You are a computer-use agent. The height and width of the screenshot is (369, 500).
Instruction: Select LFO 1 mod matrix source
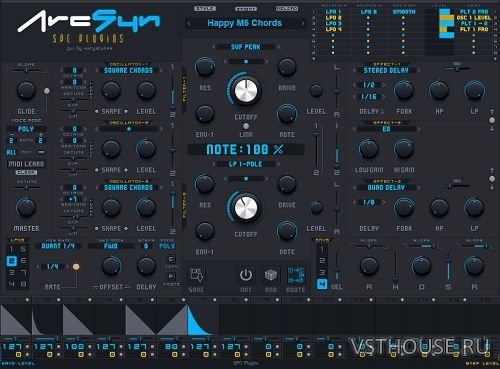[x=333, y=12]
